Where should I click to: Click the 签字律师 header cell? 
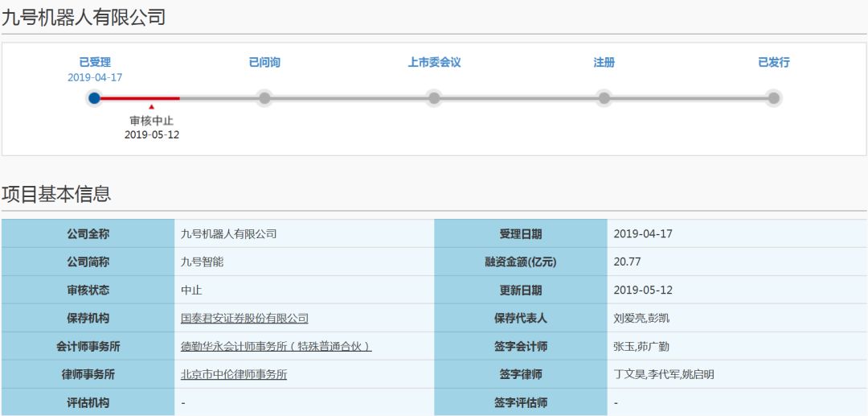point(521,375)
